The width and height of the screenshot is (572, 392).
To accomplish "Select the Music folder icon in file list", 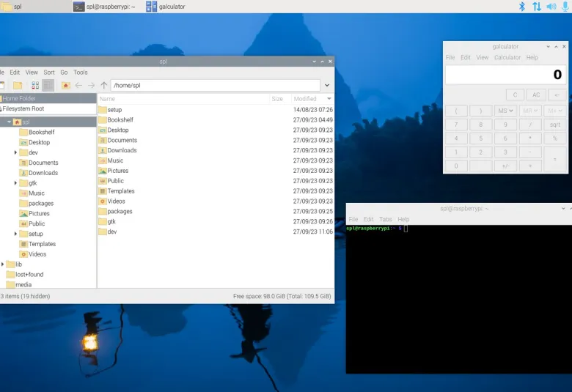I will [103, 160].
